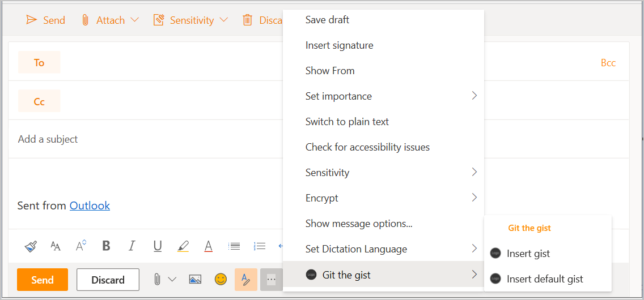
Task: Toggle Bold formatting
Action: (107, 246)
